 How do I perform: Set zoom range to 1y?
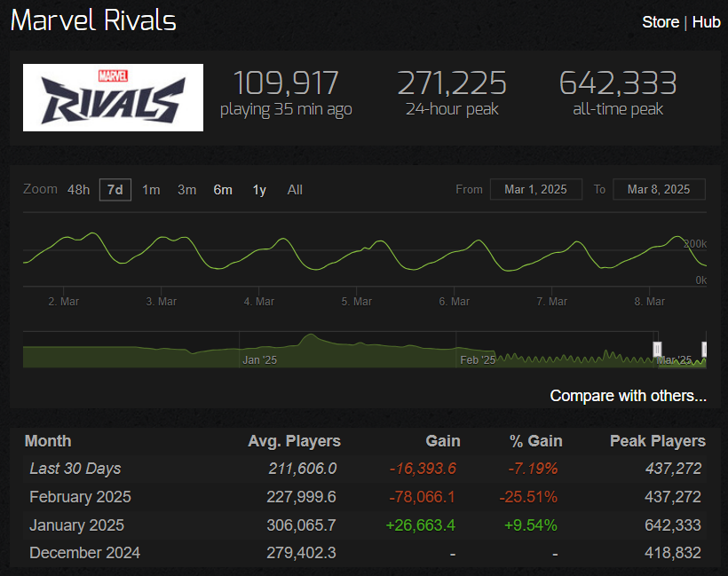[259, 190]
